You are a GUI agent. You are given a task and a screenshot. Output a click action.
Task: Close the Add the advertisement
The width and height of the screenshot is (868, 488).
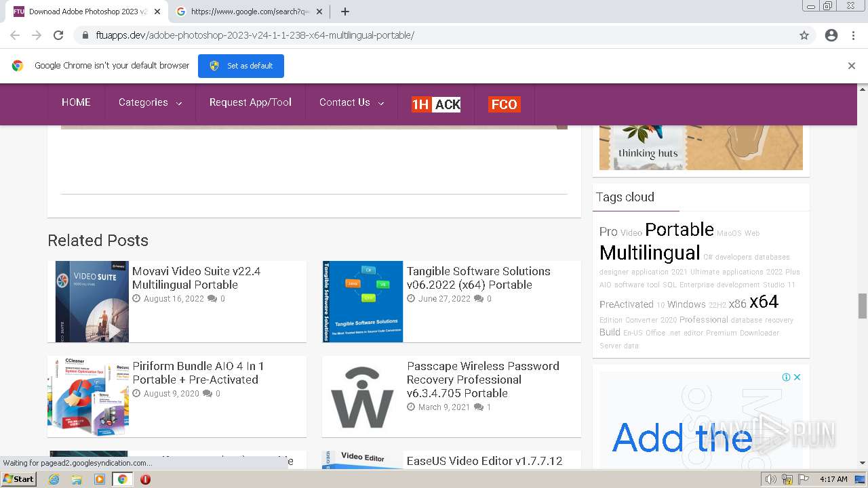click(x=797, y=377)
